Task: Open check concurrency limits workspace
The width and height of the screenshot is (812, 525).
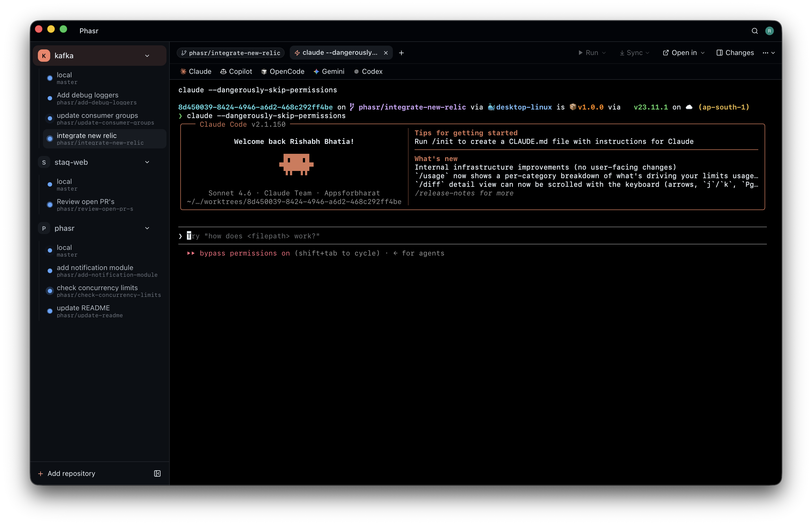Action: [104, 291]
